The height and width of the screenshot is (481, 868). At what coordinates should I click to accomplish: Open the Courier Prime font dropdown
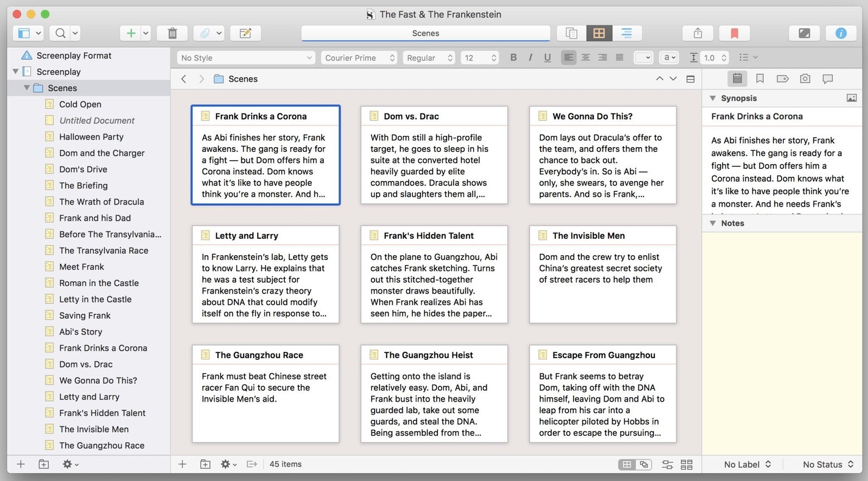[x=360, y=58]
